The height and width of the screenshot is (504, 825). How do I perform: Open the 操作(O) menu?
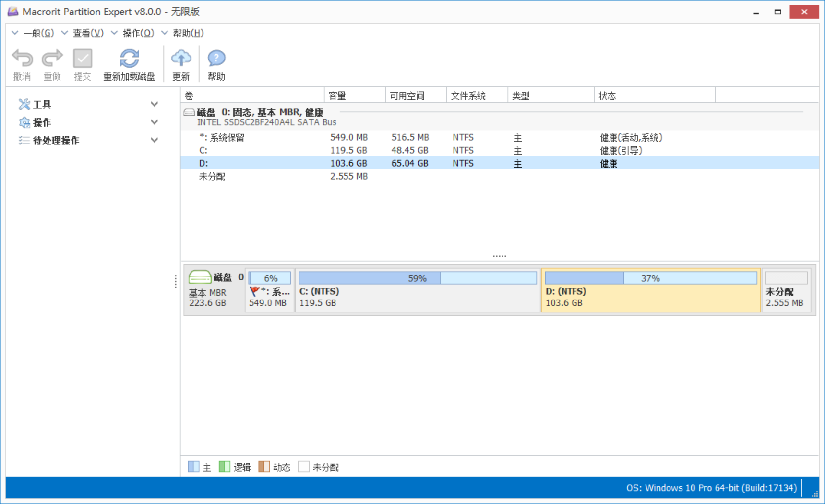coord(138,33)
